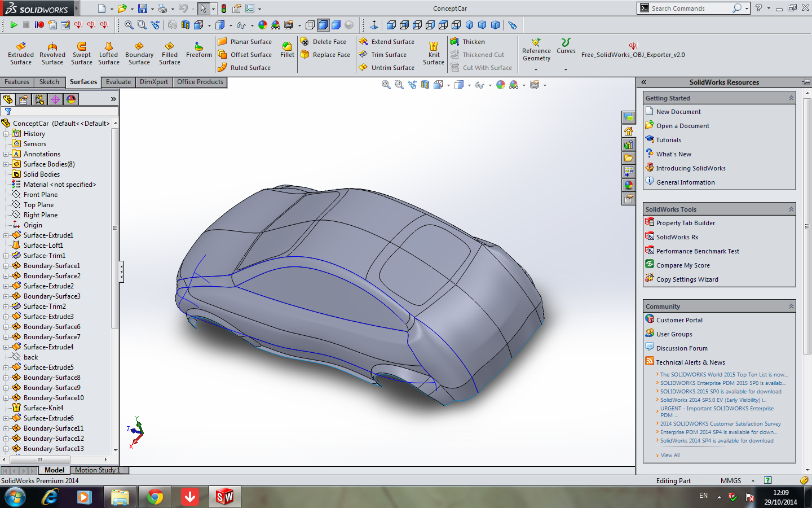The image size is (812, 508).
Task: Switch to the Office Products tab
Action: tap(200, 82)
